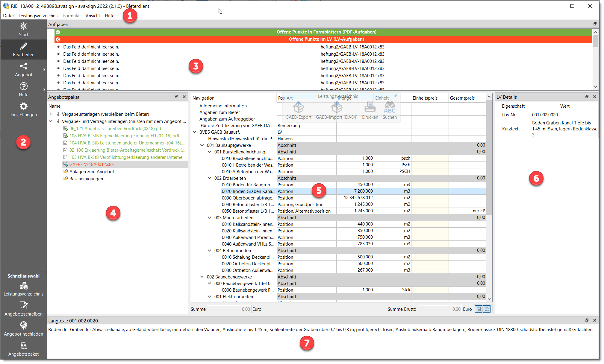Collapse the 003 Maurerarbeiten section
Viewport: 604px width, 364px height.
(210, 218)
